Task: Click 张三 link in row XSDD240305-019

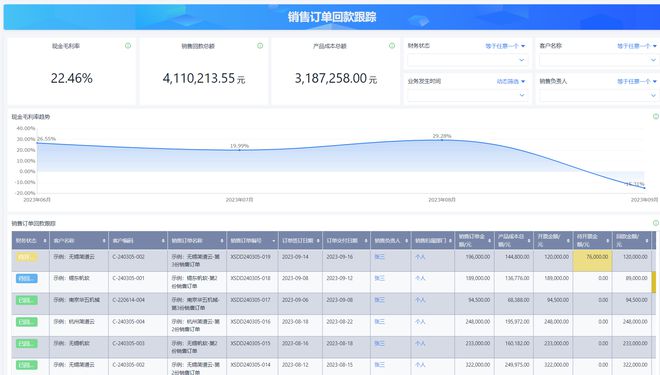Action: tap(379, 257)
